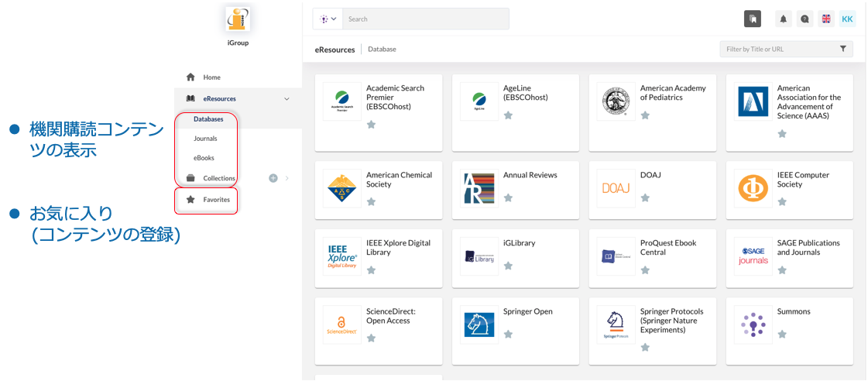Click the Annual Reviews AR logo
This screenshot has height=381, width=868.
click(x=479, y=188)
